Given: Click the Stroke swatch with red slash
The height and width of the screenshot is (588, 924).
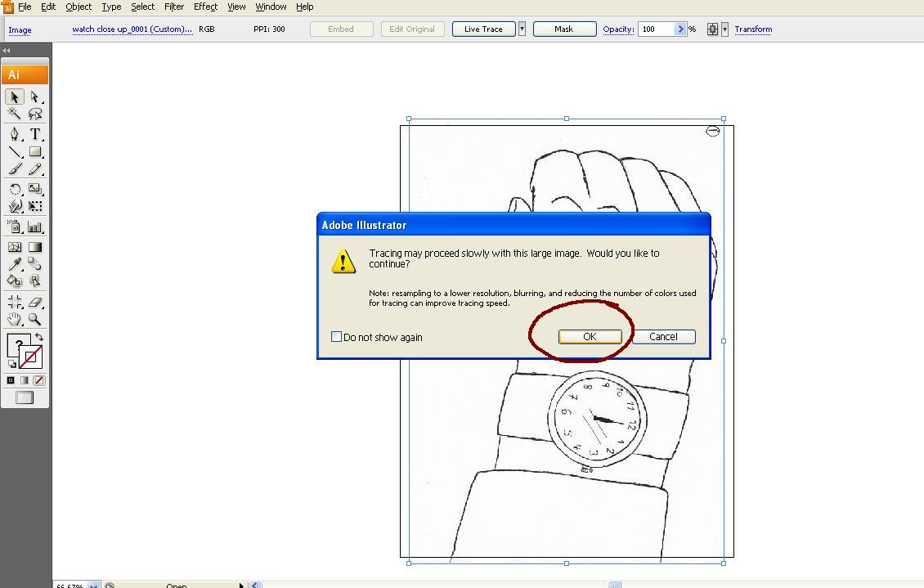Looking at the screenshot, I should click(30, 357).
